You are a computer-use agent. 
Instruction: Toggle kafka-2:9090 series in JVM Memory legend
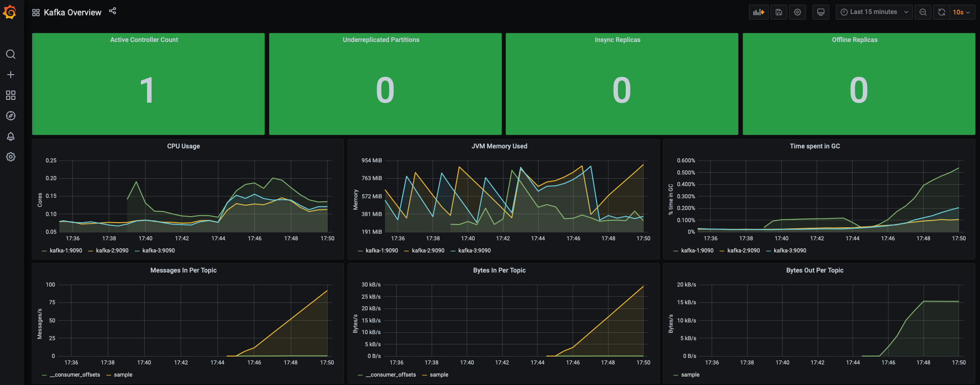[428, 251]
